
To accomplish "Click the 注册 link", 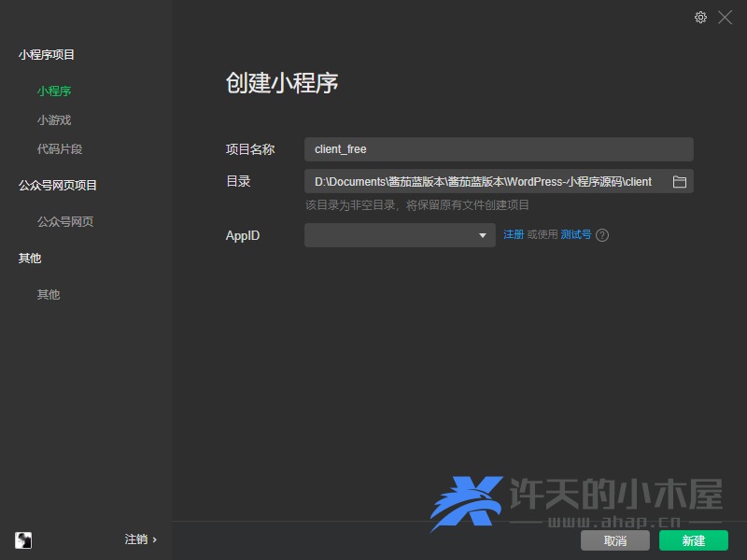I will click(514, 234).
